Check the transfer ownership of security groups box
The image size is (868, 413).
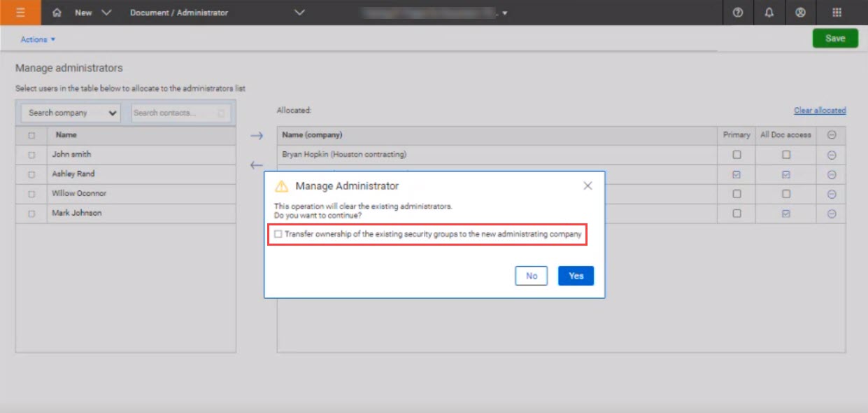tap(278, 234)
